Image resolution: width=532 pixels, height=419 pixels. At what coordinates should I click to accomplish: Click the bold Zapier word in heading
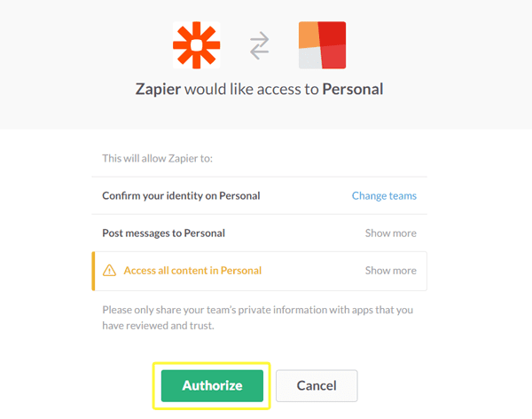pos(158,90)
